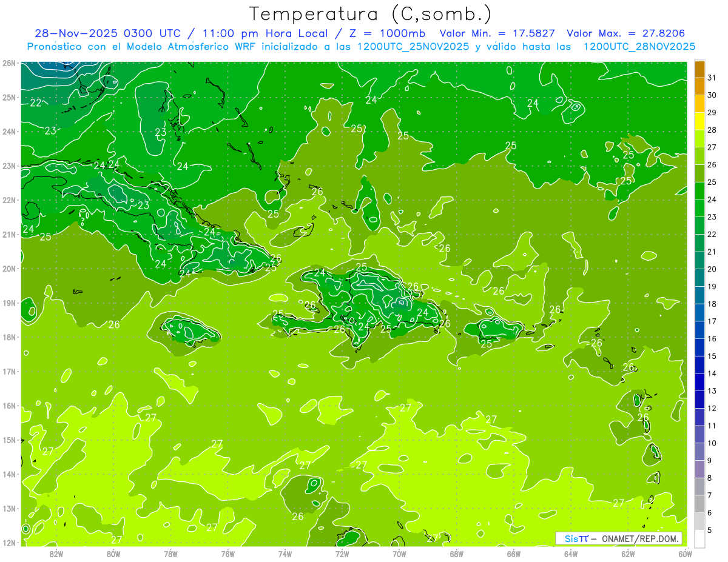Click the longitude axis label 74W
The image size is (728, 562).
coord(285,554)
